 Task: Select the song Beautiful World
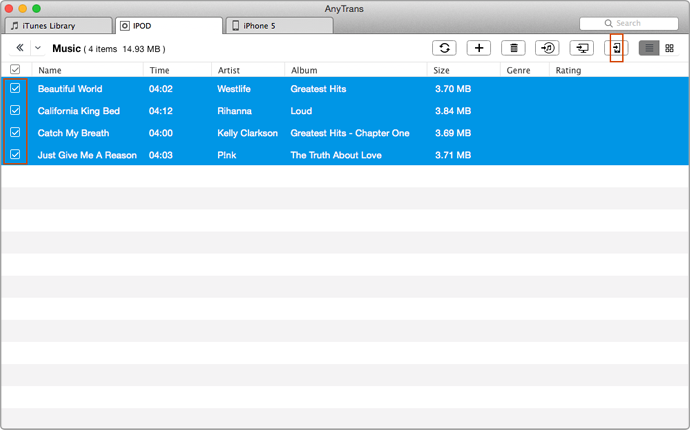[70, 89]
